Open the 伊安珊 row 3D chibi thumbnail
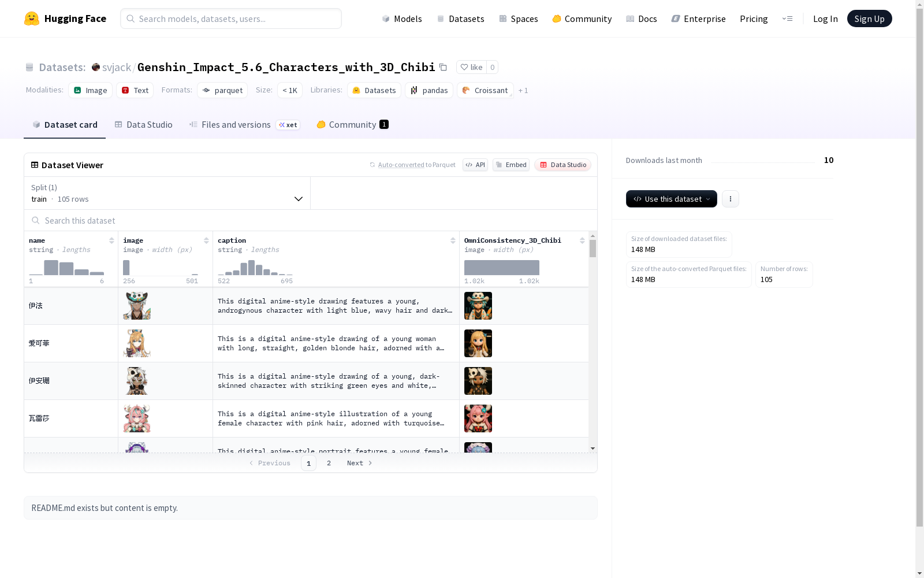Screen dimensions: 924x578 pos(478,381)
